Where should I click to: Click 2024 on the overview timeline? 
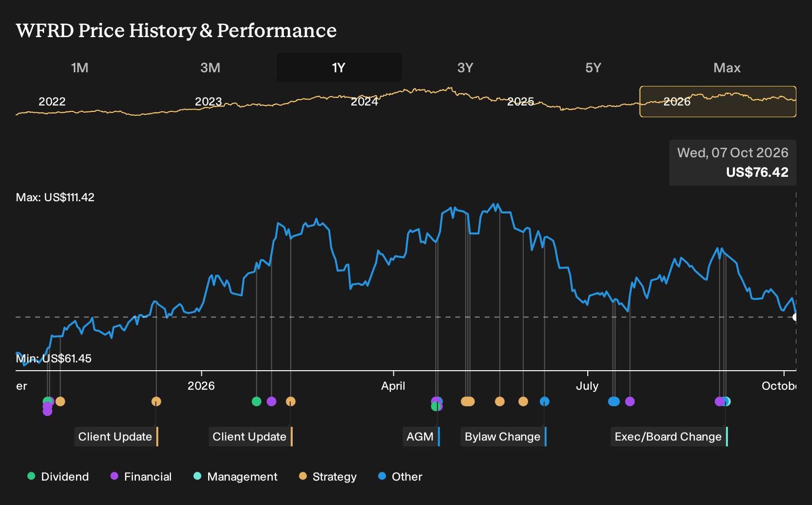coord(364,102)
